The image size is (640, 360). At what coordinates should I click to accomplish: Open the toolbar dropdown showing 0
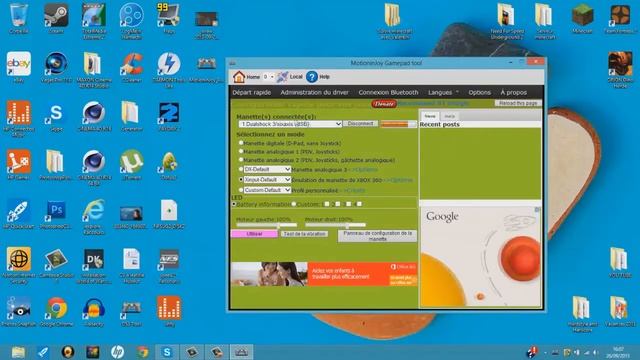(268, 77)
